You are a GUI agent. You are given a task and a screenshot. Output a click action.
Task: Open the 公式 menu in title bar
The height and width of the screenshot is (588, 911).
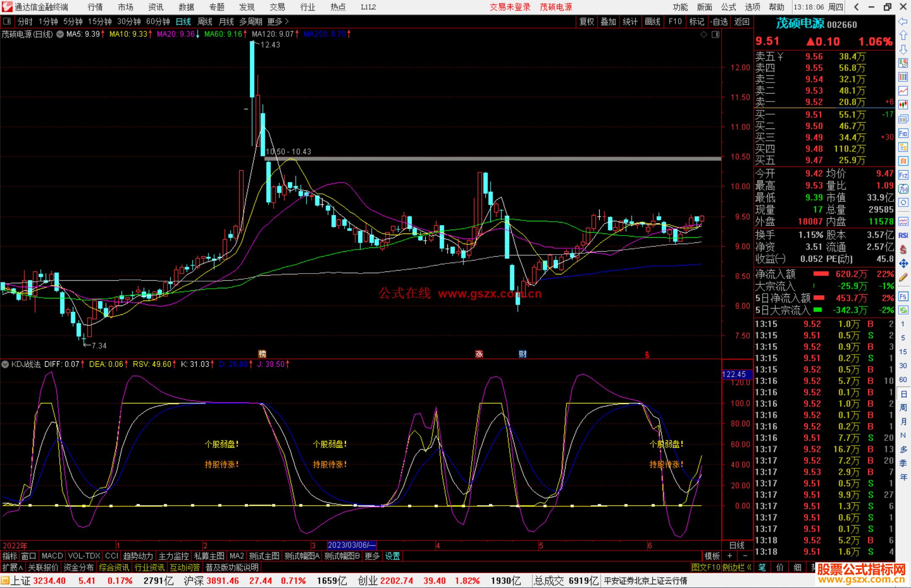(728, 7)
